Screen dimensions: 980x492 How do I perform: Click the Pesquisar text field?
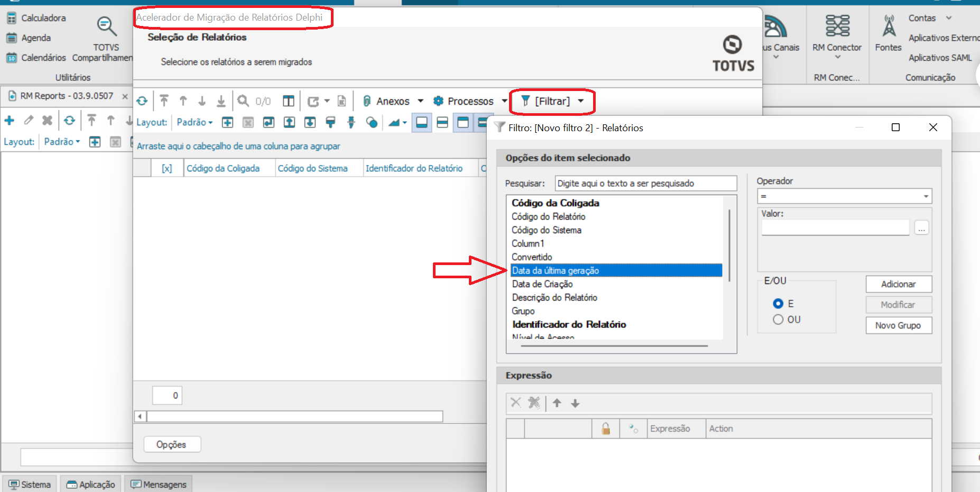(x=646, y=184)
